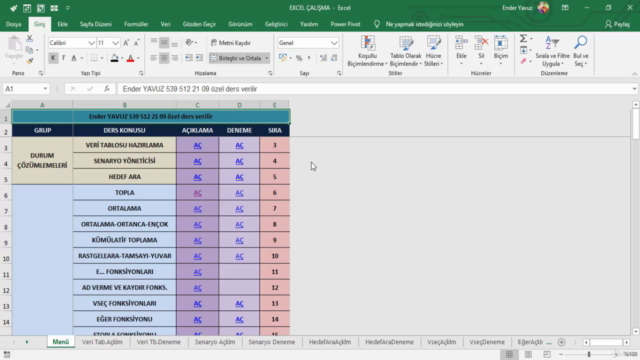
Task: Switch to Normal view icon in status bar
Action: pos(509,354)
